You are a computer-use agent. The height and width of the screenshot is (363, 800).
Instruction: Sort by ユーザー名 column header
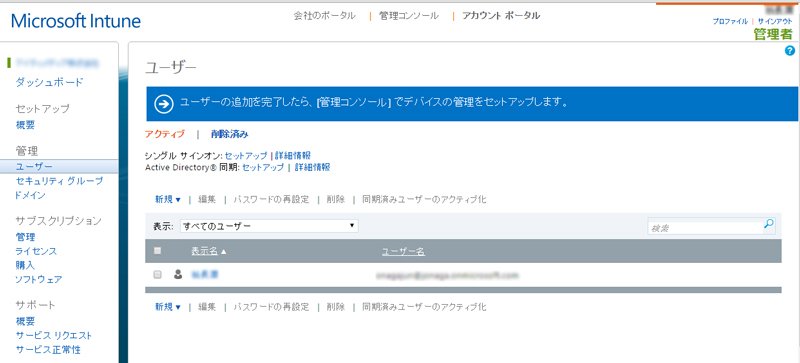[404, 252]
